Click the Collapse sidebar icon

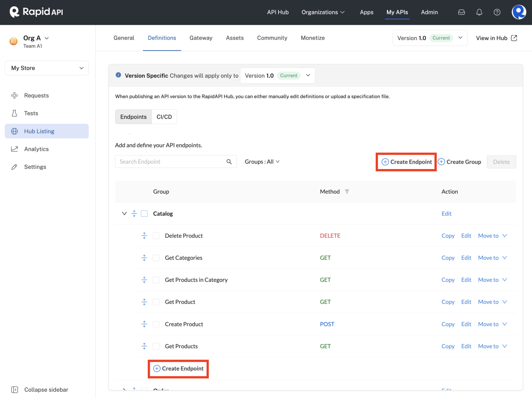pyautogui.click(x=15, y=390)
